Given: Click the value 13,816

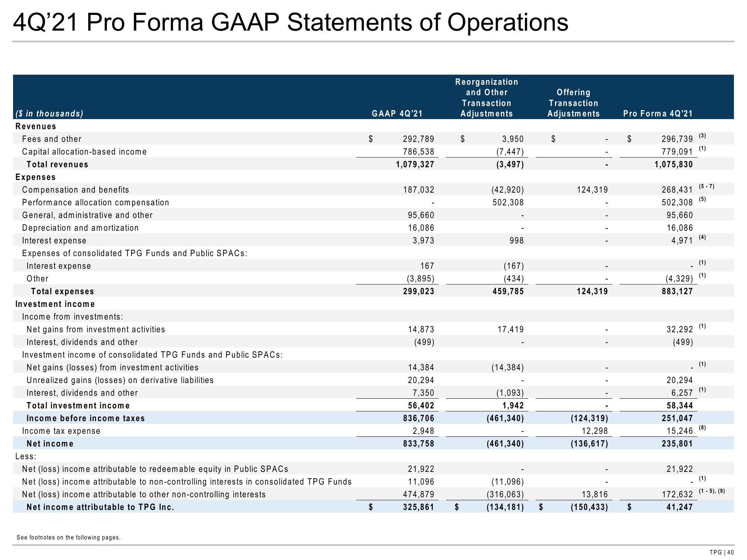Looking at the screenshot, I should [x=595, y=494].
